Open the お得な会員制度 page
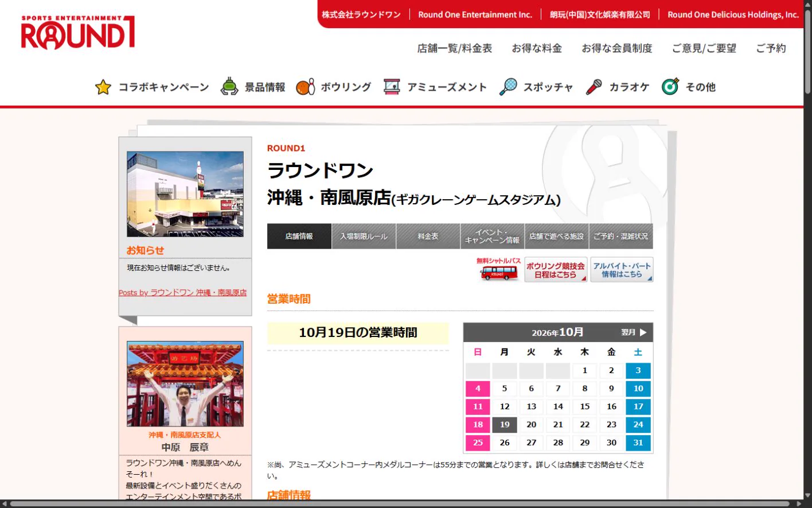 click(x=617, y=48)
